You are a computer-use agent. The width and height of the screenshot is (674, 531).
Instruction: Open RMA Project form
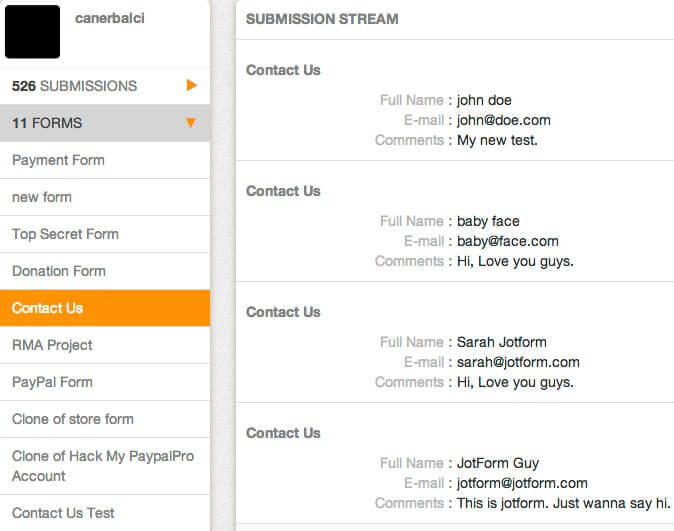(x=52, y=345)
